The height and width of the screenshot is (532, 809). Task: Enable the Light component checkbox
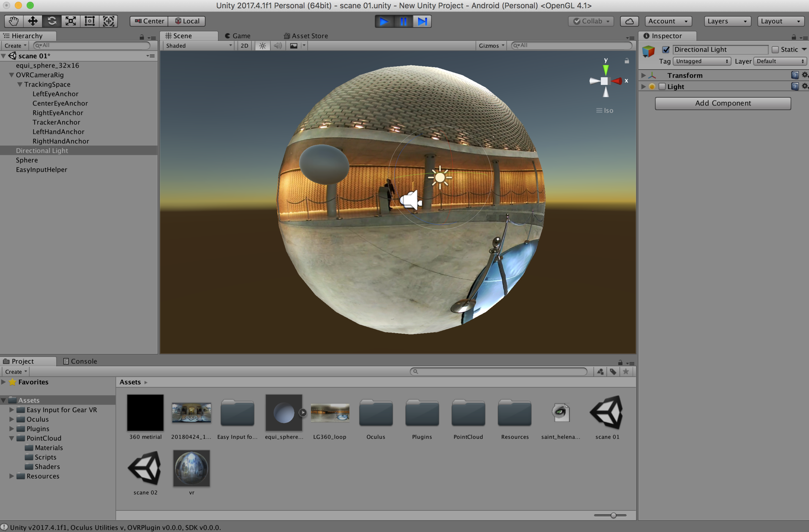click(662, 86)
